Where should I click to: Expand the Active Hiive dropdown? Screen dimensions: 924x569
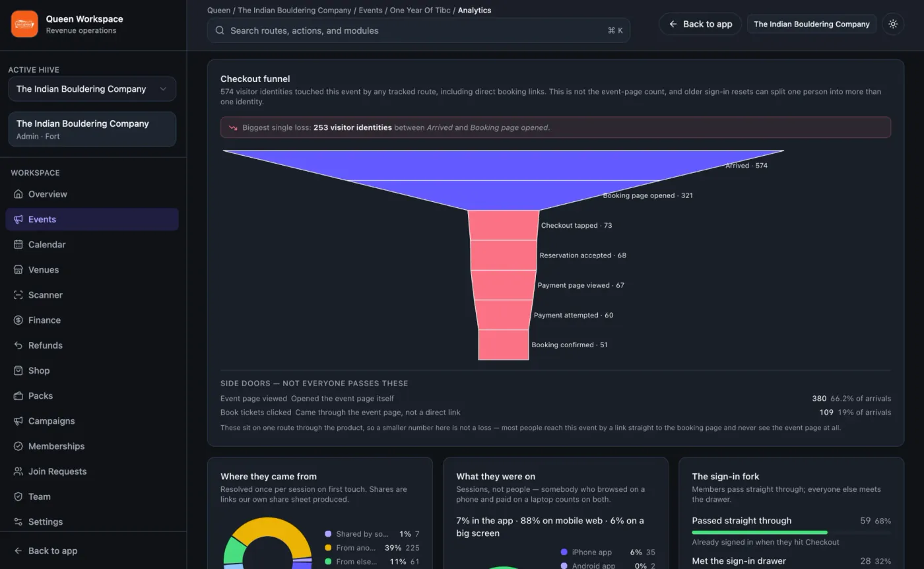pos(92,89)
